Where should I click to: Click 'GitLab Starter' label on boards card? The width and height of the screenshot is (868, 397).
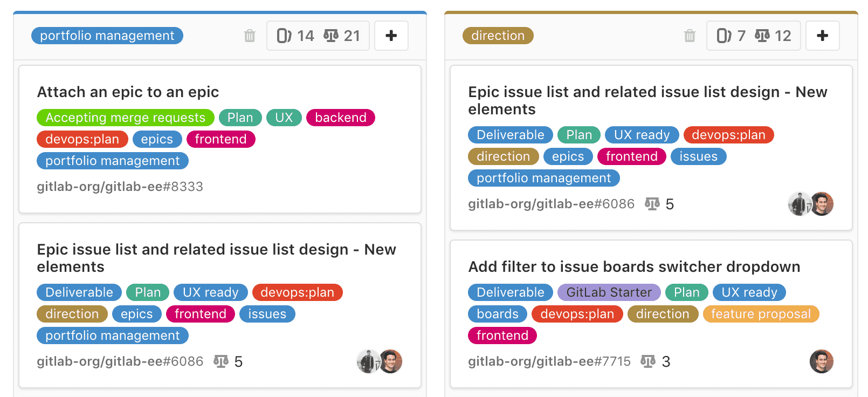point(609,292)
